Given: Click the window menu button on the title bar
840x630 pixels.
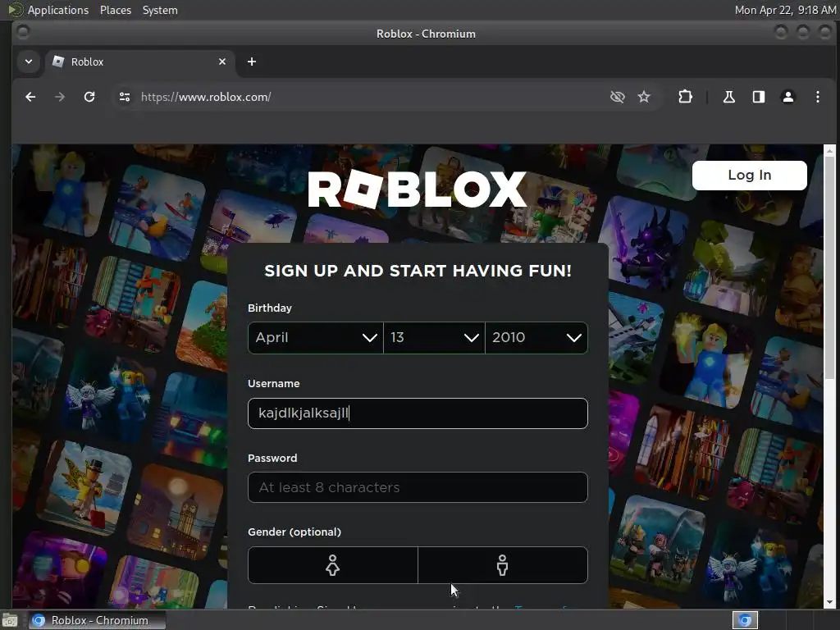Looking at the screenshot, I should pos(23,33).
